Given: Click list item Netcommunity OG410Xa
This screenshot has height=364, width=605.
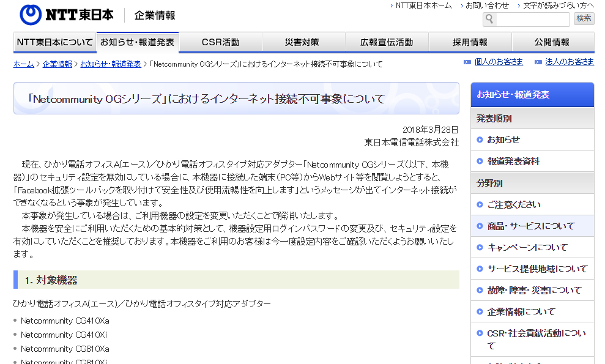Looking at the screenshot, I should [65, 321].
